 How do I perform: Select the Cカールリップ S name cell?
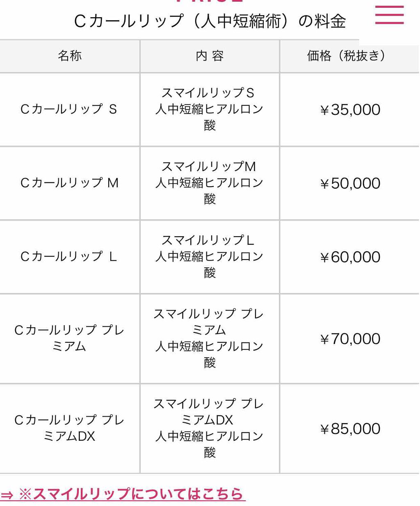(x=69, y=109)
